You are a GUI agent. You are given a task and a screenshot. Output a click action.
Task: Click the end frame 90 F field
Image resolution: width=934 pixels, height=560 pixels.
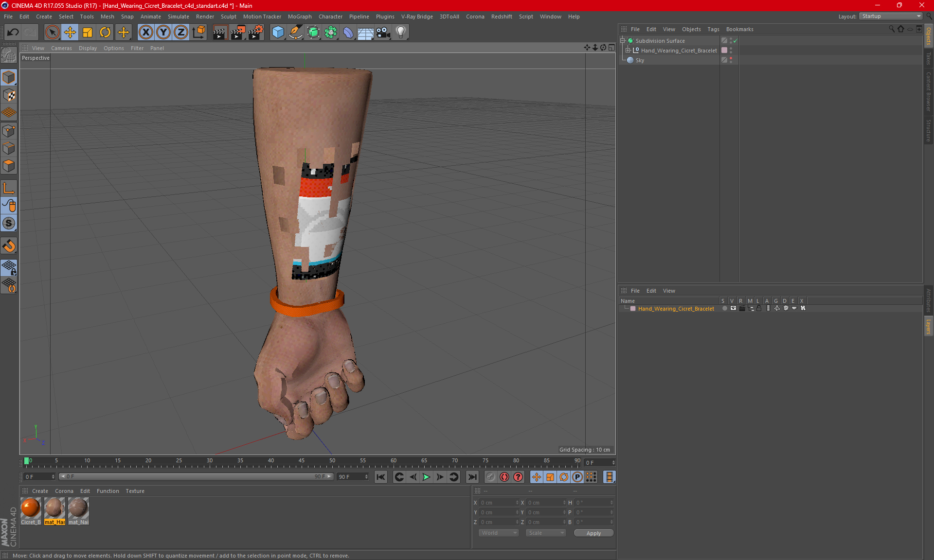(x=353, y=477)
